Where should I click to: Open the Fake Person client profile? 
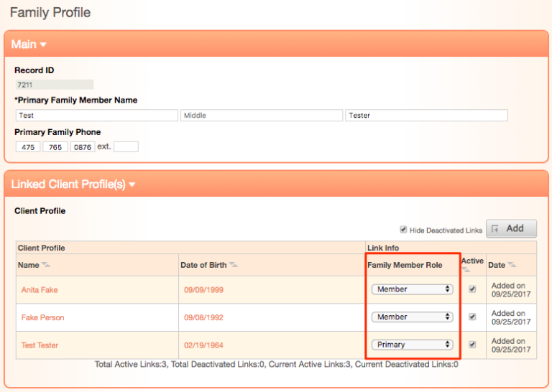coord(42,317)
